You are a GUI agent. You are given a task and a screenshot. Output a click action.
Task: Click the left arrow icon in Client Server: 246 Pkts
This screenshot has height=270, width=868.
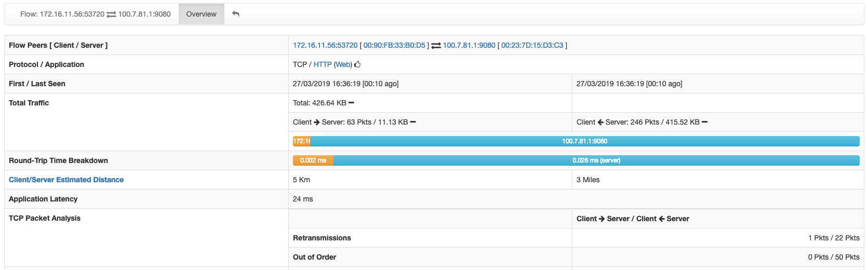coord(600,122)
